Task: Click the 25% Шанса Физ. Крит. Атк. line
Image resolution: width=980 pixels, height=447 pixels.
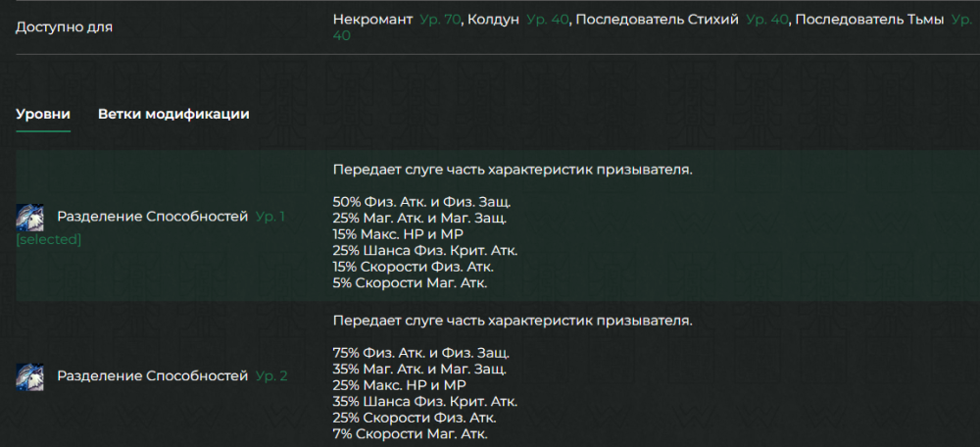Action: click(x=425, y=251)
